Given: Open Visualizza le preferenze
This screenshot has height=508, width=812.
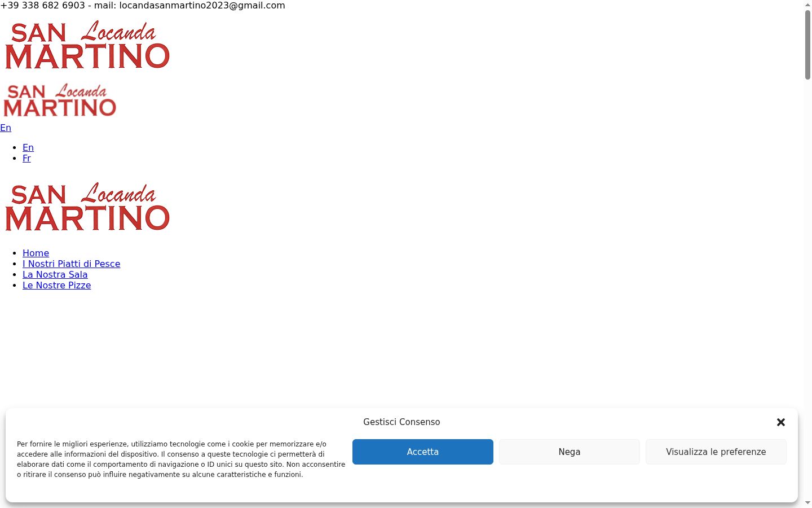Looking at the screenshot, I should click(x=716, y=452).
